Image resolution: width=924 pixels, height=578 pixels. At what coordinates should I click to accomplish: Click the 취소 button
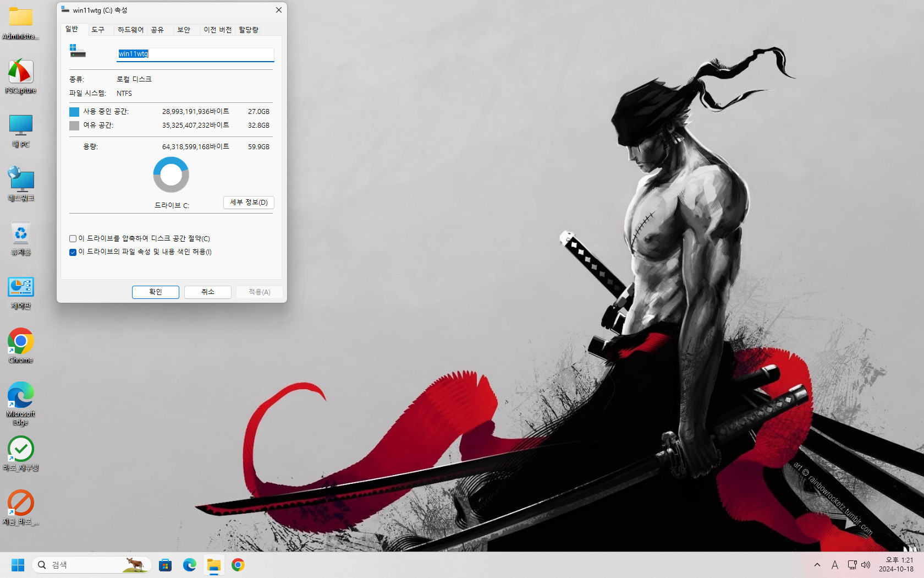[208, 292]
